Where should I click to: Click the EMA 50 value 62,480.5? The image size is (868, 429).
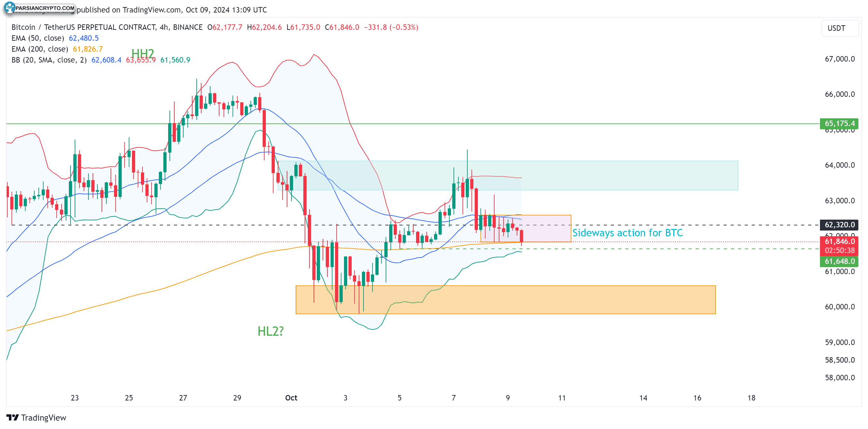tap(84, 38)
